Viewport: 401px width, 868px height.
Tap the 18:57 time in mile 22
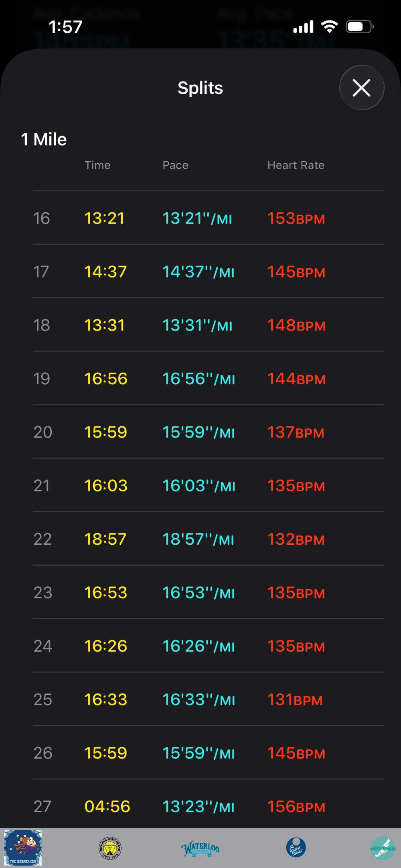[x=105, y=539]
